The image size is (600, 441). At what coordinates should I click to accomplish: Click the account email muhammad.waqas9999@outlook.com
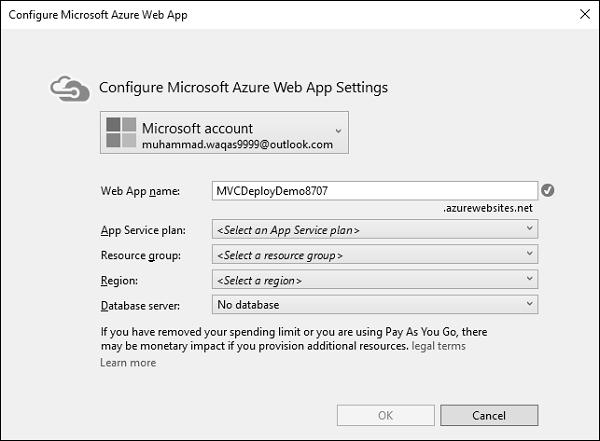(x=237, y=145)
